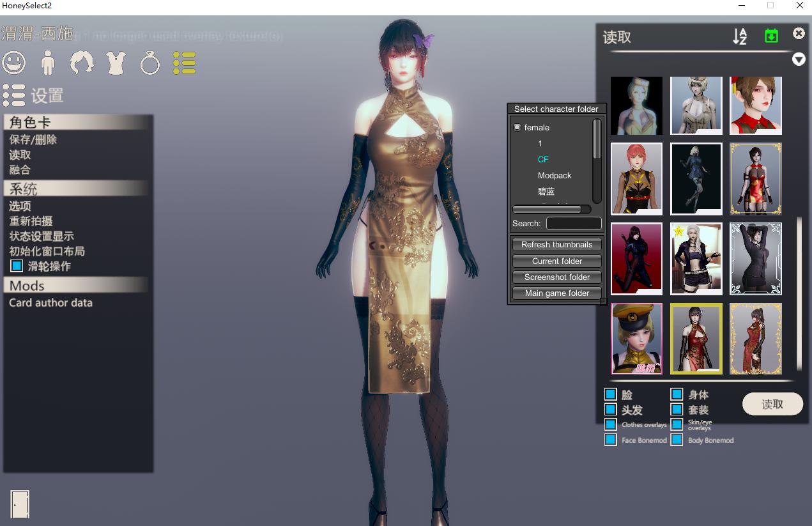This screenshot has height=526, width=812.
Task: Click Current folder button
Action: coord(556,261)
